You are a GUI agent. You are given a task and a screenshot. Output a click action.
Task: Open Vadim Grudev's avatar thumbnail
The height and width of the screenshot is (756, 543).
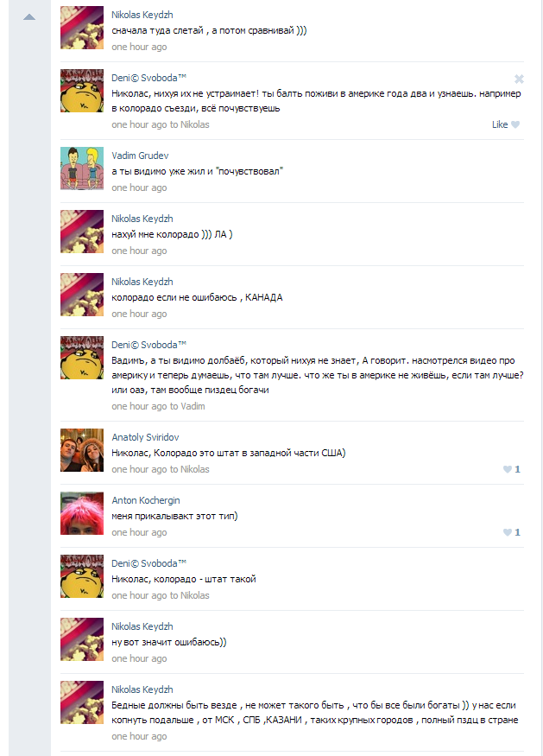[82, 168]
